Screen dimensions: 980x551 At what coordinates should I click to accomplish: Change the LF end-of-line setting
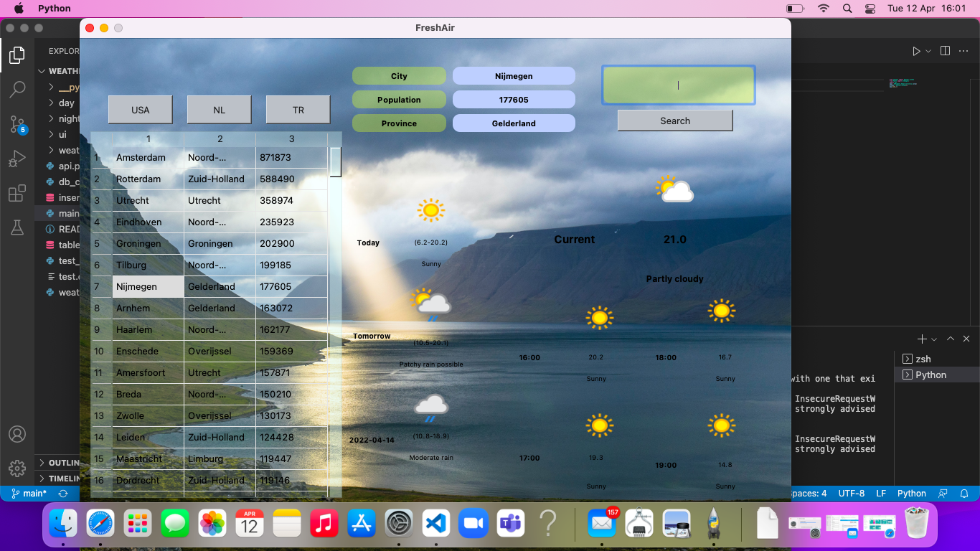pyautogui.click(x=881, y=494)
